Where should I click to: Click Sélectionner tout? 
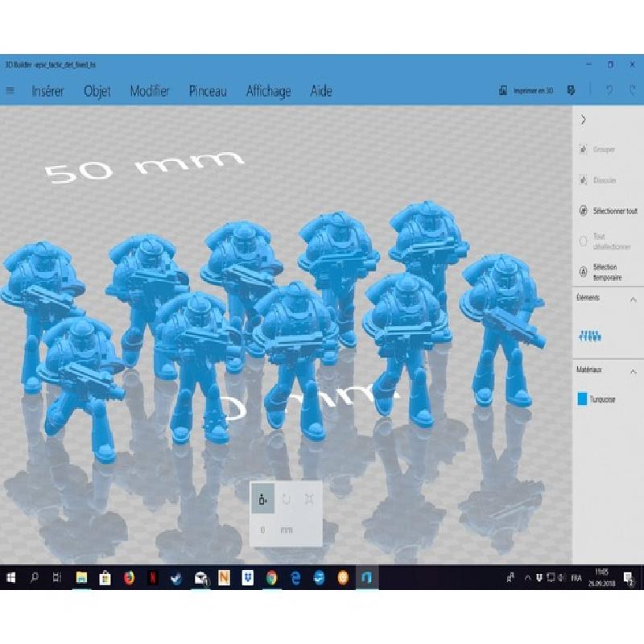pyautogui.click(x=609, y=211)
